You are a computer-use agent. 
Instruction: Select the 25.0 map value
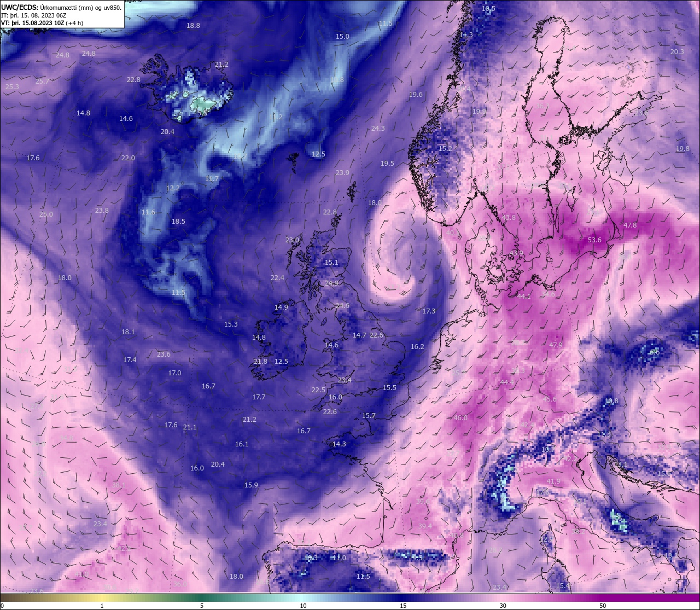point(46,214)
